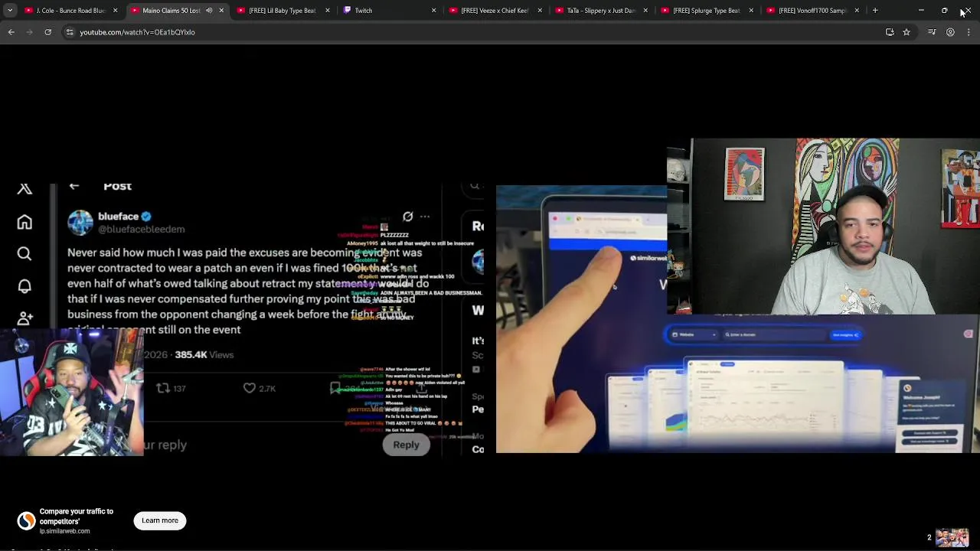Close the Splurge Type Beat tab
980x551 pixels.
point(750,11)
